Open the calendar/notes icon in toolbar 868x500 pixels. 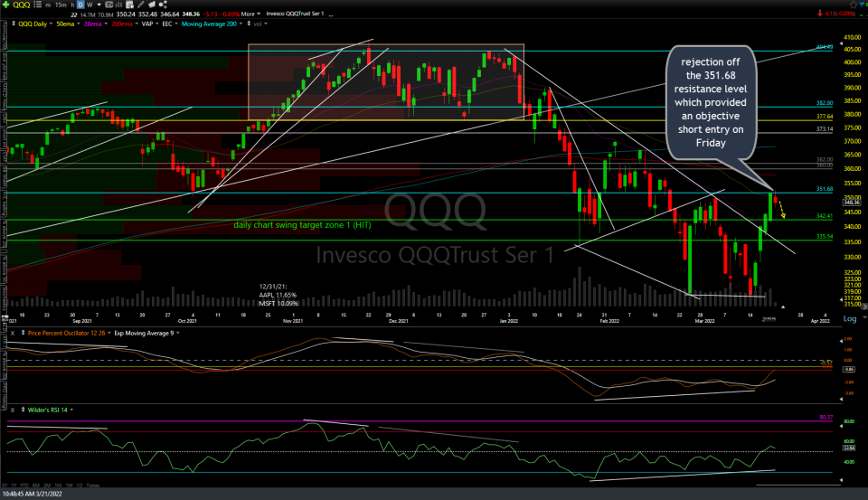pyautogui.click(x=129, y=5)
